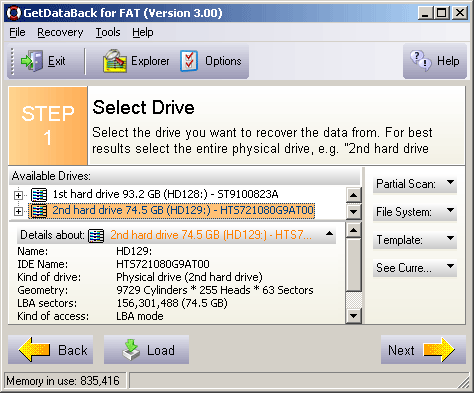This screenshot has height=393, width=474.
Task: Click the window resize grip corner
Action: (x=464, y=382)
